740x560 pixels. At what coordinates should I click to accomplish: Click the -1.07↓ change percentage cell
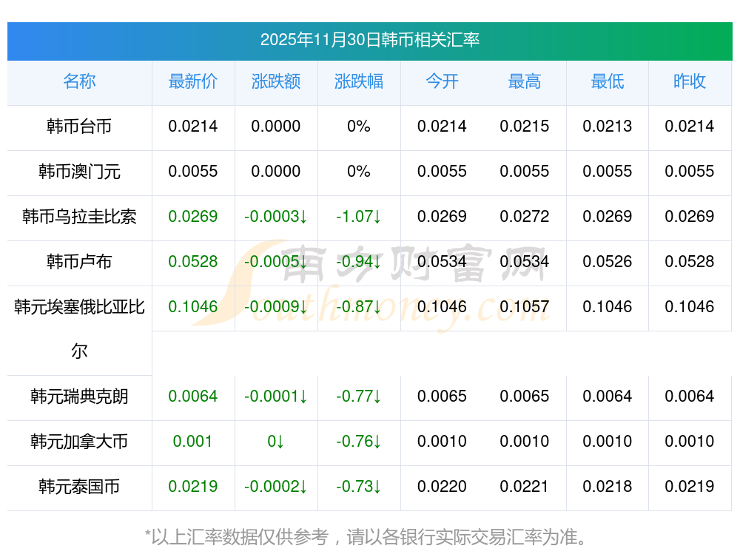359,217
